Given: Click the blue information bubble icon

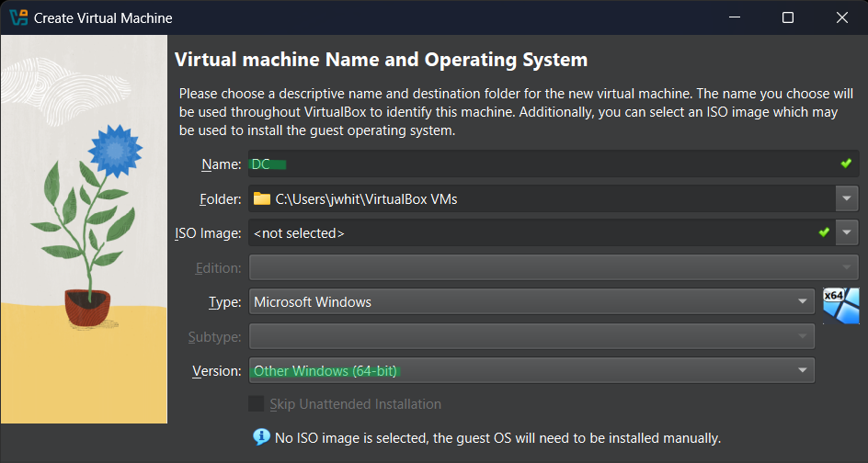Looking at the screenshot, I should (x=261, y=437).
